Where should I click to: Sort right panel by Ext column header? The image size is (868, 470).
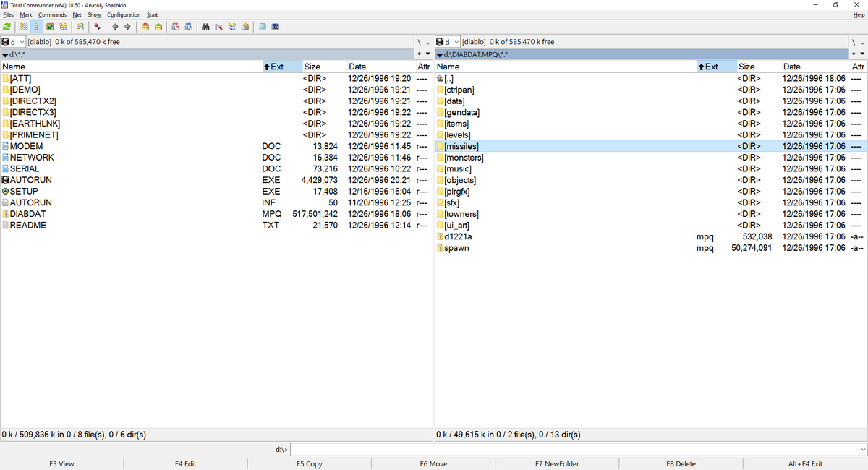coord(716,67)
